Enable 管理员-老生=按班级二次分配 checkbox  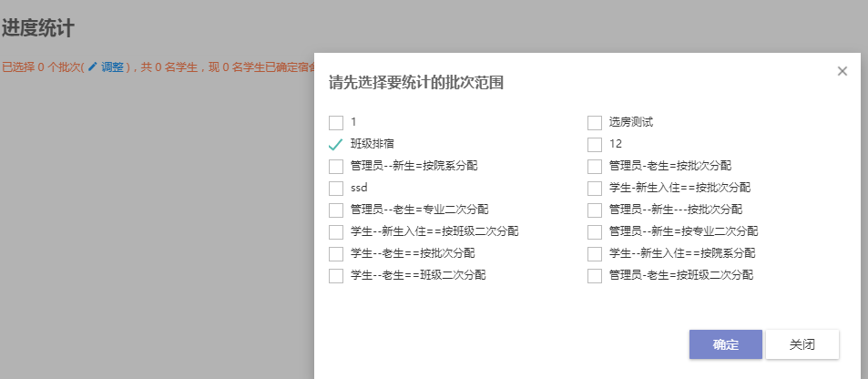click(595, 275)
